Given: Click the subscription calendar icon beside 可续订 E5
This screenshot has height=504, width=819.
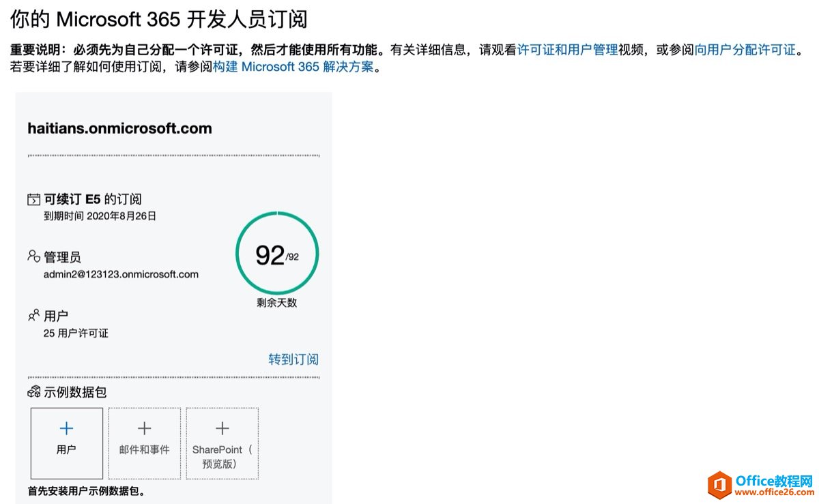Looking at the screenshot, I should (x=33, y=200).
